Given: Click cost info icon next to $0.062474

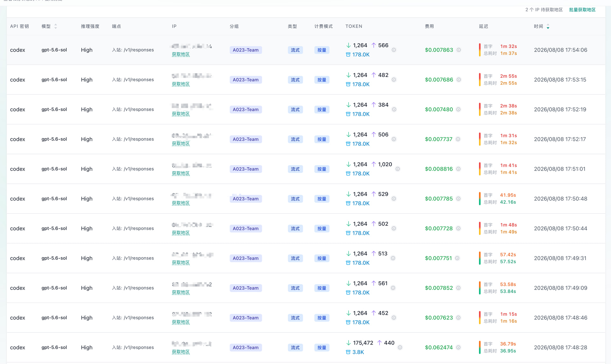Looking at the screenshot, I should (x=458, y=347).
